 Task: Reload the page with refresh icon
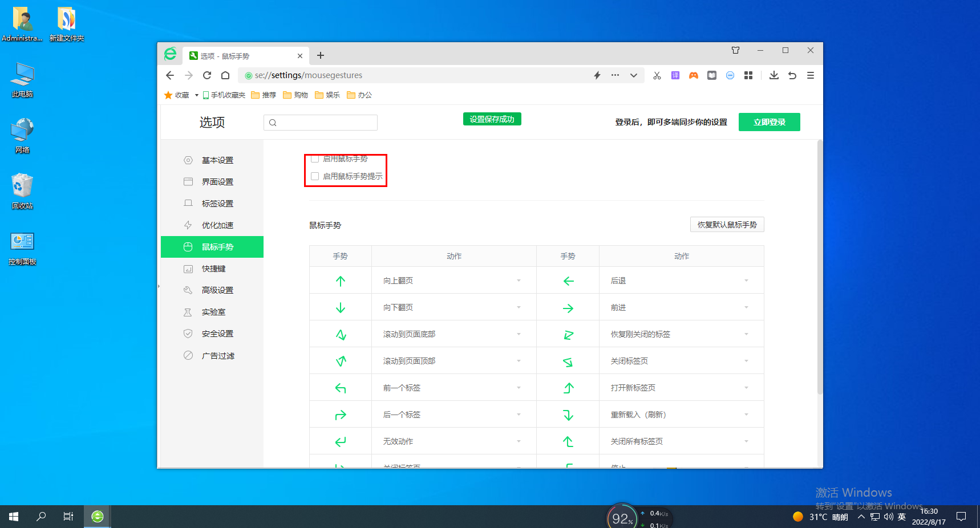tap(207, 75)
